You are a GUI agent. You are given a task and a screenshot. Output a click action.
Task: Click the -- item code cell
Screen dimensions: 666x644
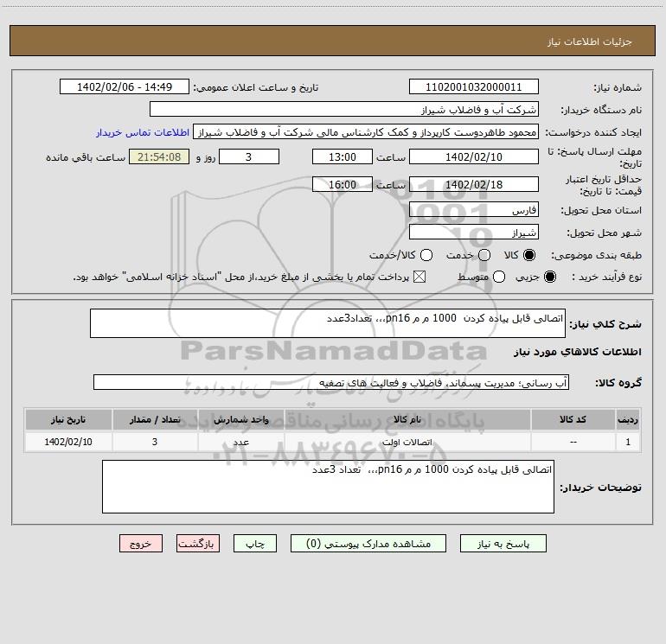point(573,442)
